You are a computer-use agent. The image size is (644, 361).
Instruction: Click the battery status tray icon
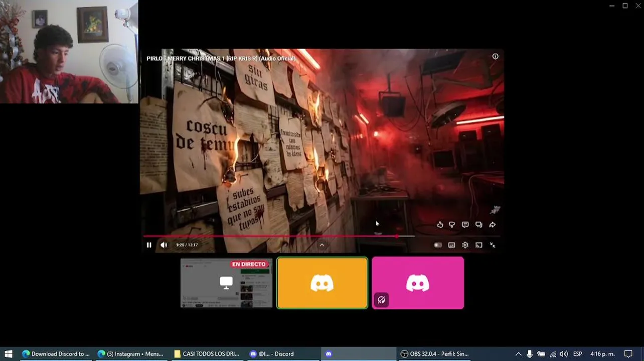tap(541, 354)
